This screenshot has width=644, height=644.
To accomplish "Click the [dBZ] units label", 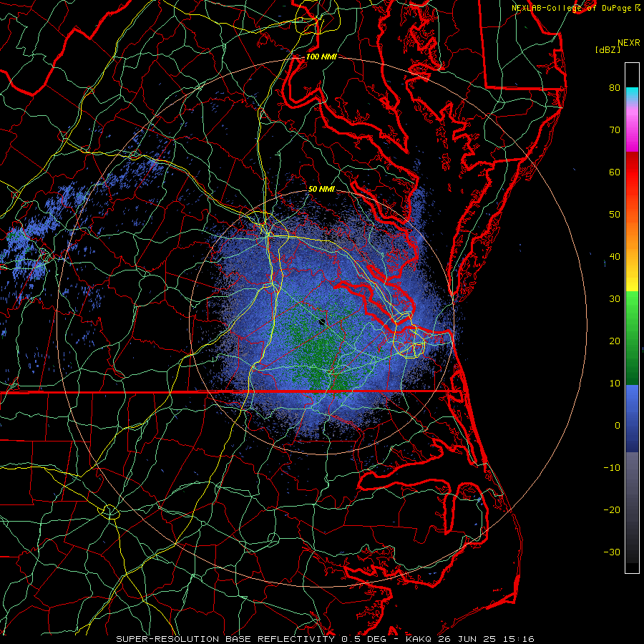I will point(608,49).
